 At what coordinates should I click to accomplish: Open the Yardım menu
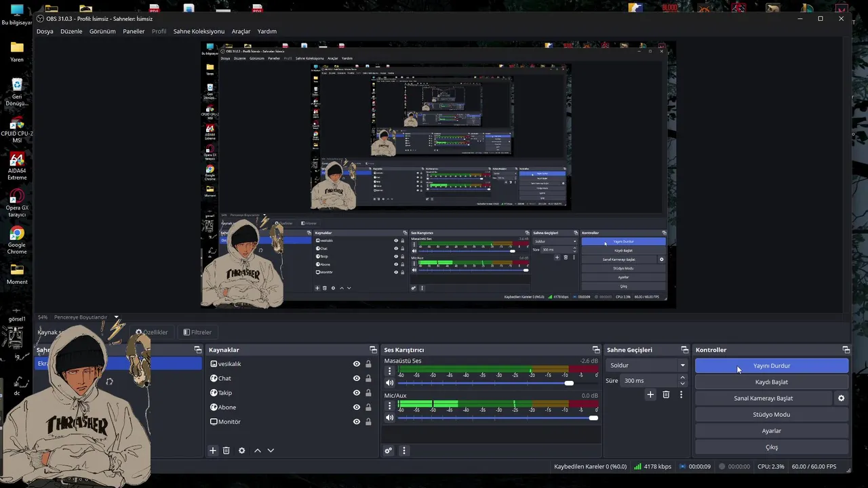click(x=267, y=31)
